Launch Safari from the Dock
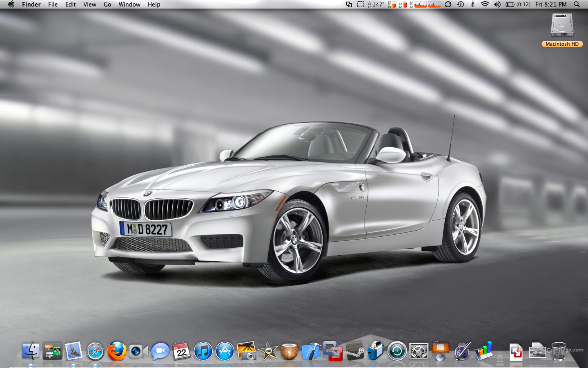 96,351
